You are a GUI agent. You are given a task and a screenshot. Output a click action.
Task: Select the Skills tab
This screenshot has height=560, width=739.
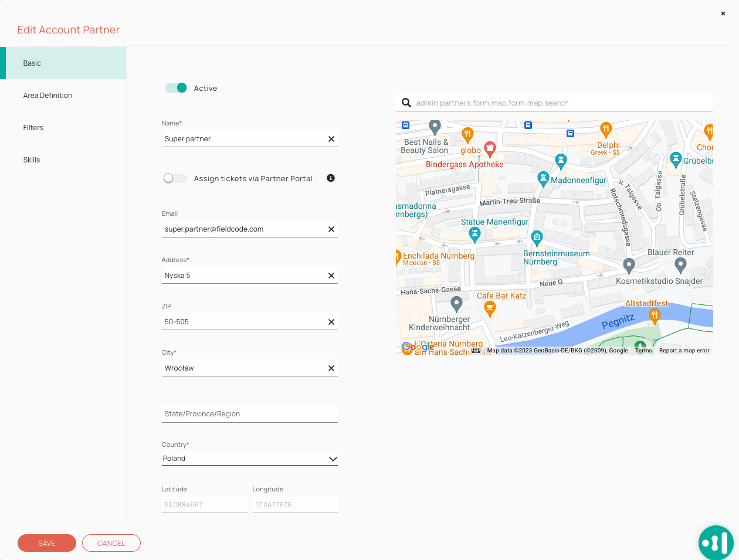pos(31,159)
